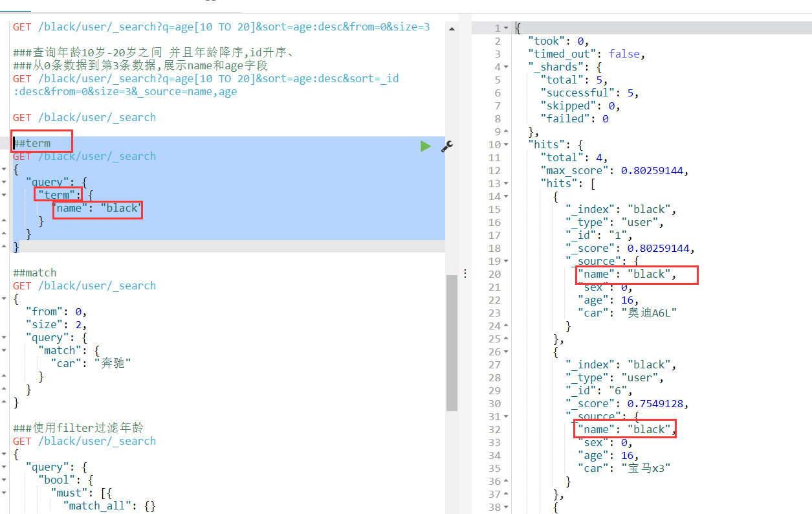Click ":desc&from=0&size=3&_source=name,age" line
The image size is (812, 514).
[x=126, y=91]
